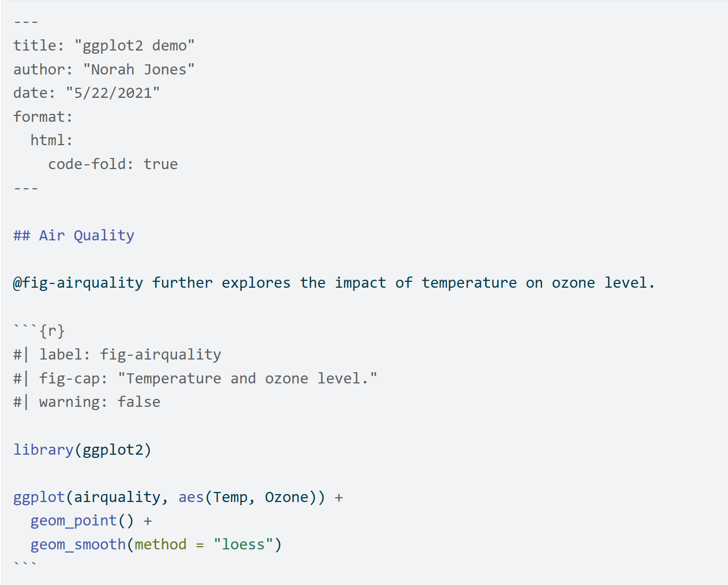Click the ggplot function call

point(39,497)
